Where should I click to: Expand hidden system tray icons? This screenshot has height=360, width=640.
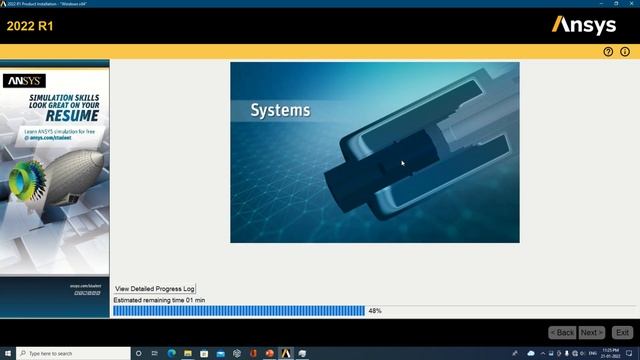543,353
